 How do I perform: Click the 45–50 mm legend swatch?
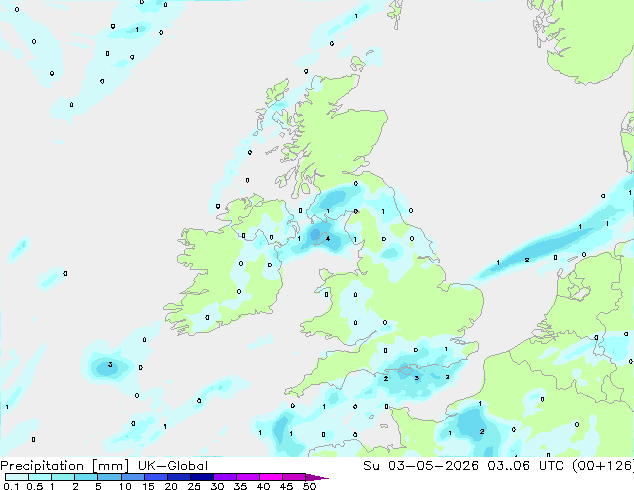point(294,477)
